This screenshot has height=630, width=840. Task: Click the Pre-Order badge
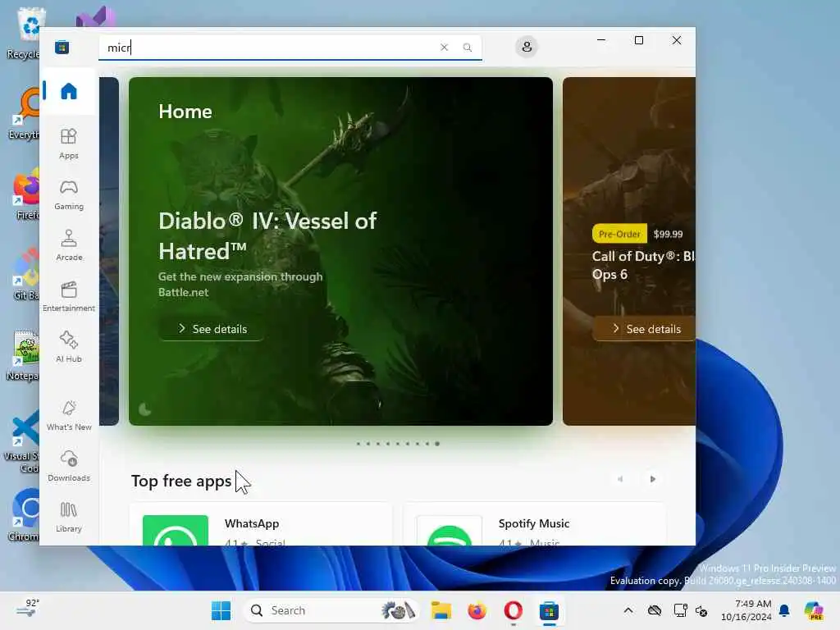click(619, 234)
